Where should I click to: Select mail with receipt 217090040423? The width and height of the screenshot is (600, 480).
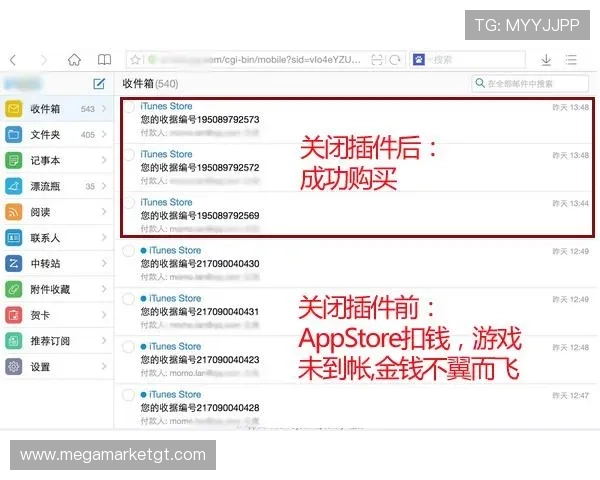pyautogui.click(x=128, y=347)
